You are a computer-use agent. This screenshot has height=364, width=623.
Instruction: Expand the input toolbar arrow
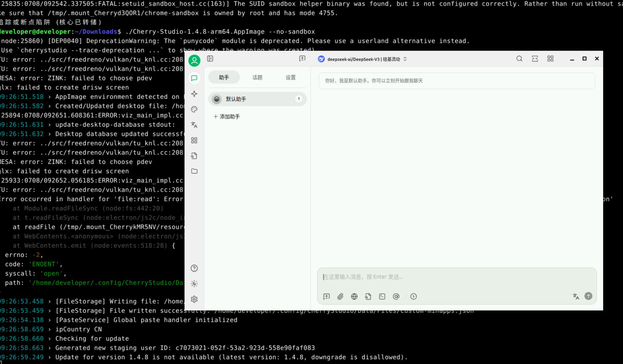click(413, 296)
